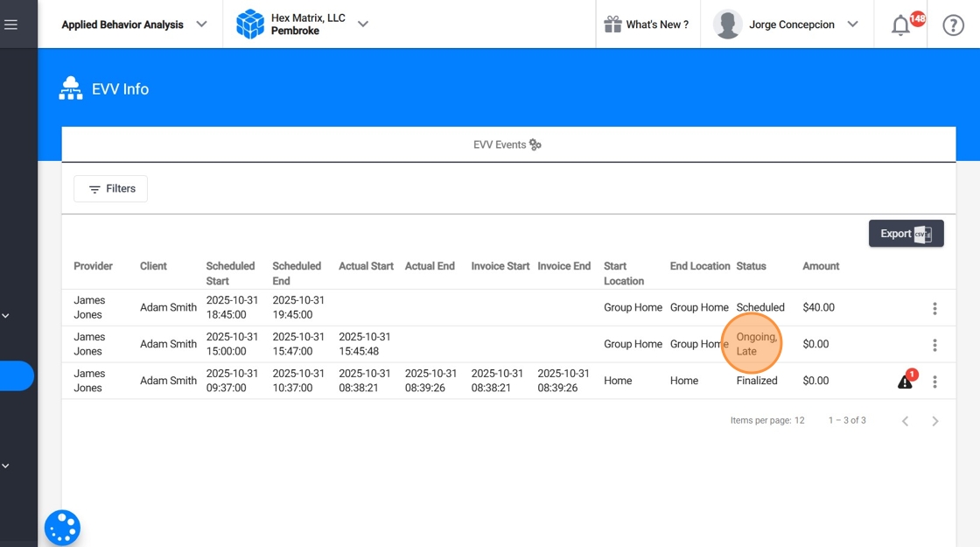This screenshot has width=980, height=547.
Task: Expand the Applied Behavior Analysis dropdown
Action: (x=201, y=25)
